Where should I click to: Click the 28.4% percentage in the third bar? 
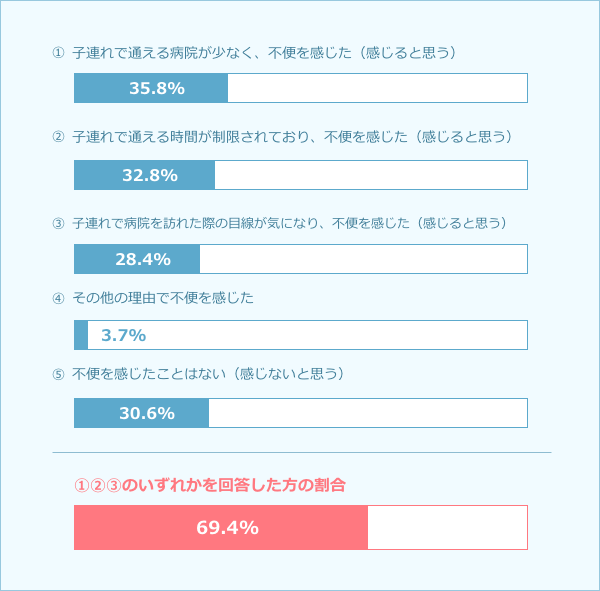tap(143, 259)
